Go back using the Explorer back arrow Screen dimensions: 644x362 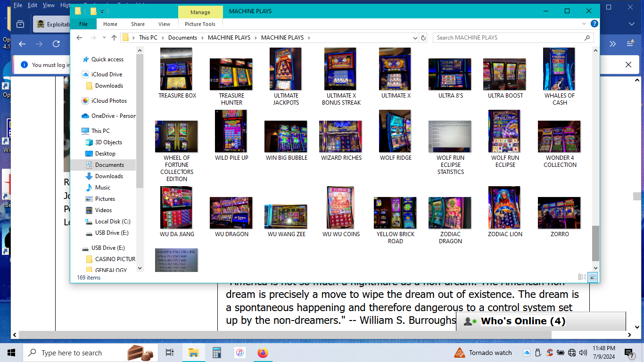point(79,38)
